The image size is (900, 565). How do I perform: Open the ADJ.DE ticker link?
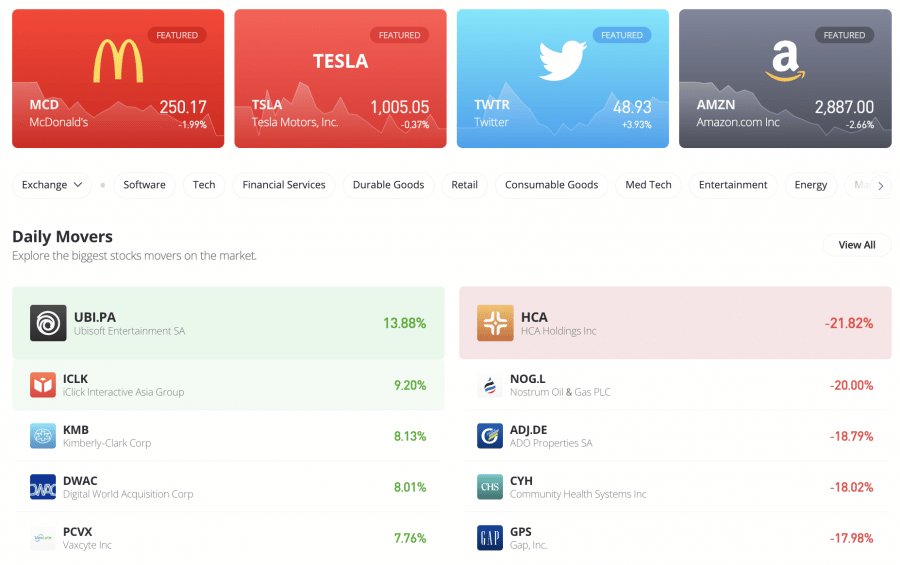529,430
